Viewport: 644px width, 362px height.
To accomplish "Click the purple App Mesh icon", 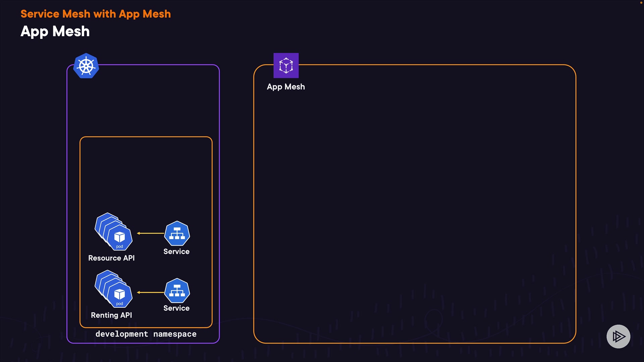I will tap(286, 66).
